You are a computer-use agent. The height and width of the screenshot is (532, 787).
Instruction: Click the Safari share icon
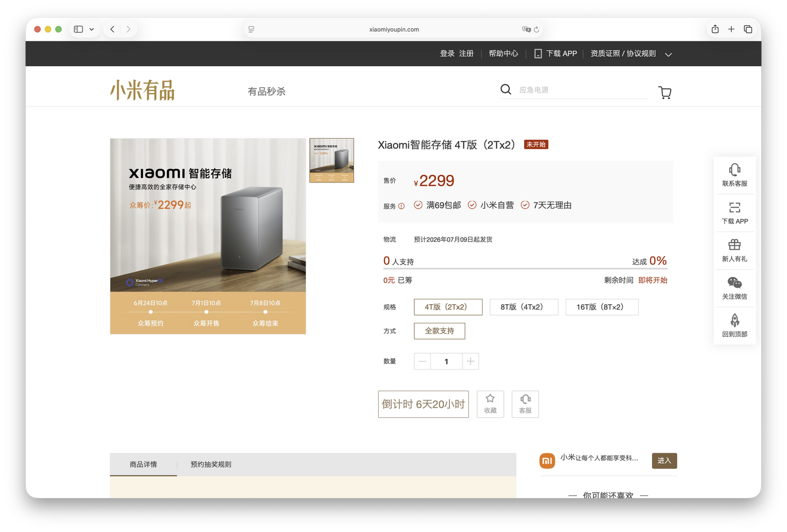[715, 29]
